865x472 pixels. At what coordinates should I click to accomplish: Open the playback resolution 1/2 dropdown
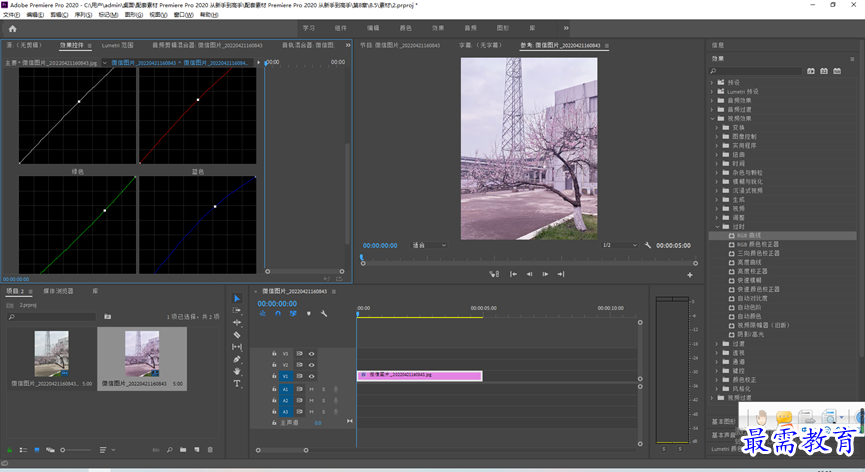pyautogui.click(x=620, y=245)
